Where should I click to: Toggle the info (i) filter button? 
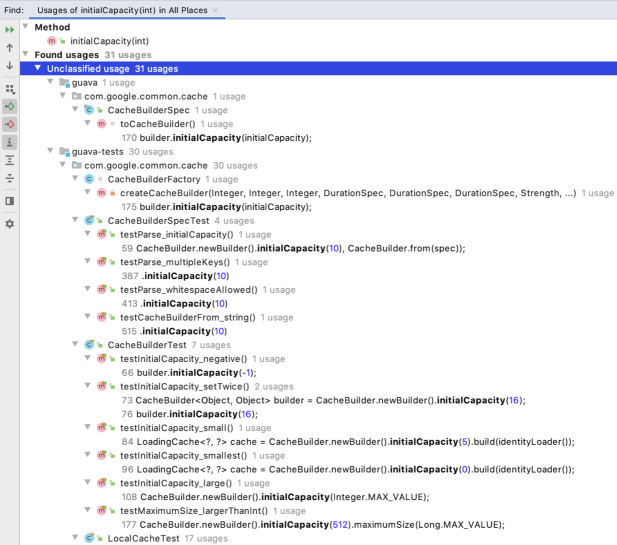9,142
